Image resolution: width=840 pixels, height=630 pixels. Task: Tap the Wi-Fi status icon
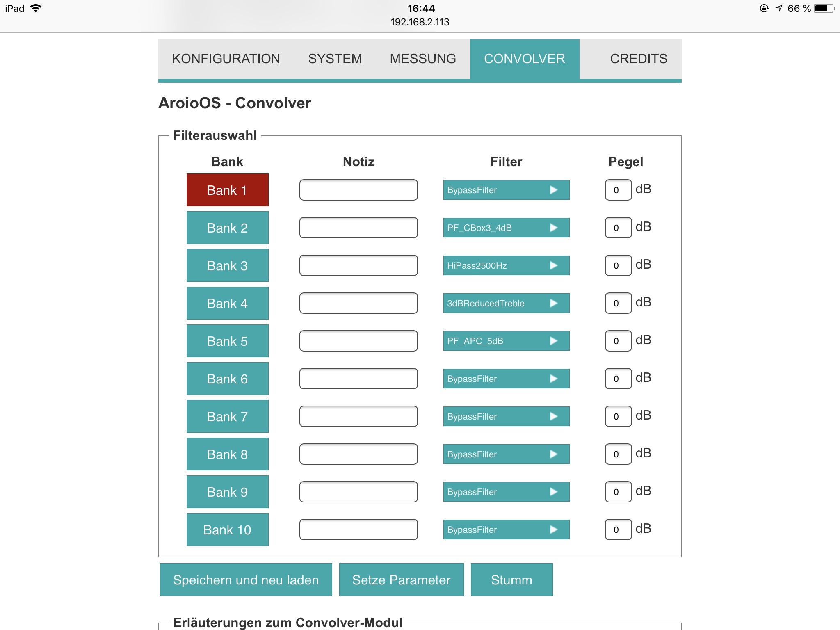coord(36,8)
